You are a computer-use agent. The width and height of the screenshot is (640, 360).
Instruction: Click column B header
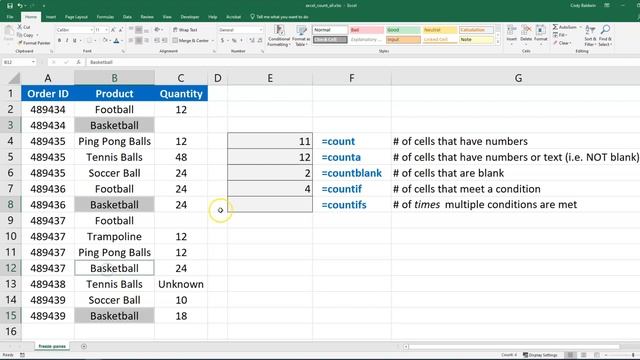click(114, 78)
